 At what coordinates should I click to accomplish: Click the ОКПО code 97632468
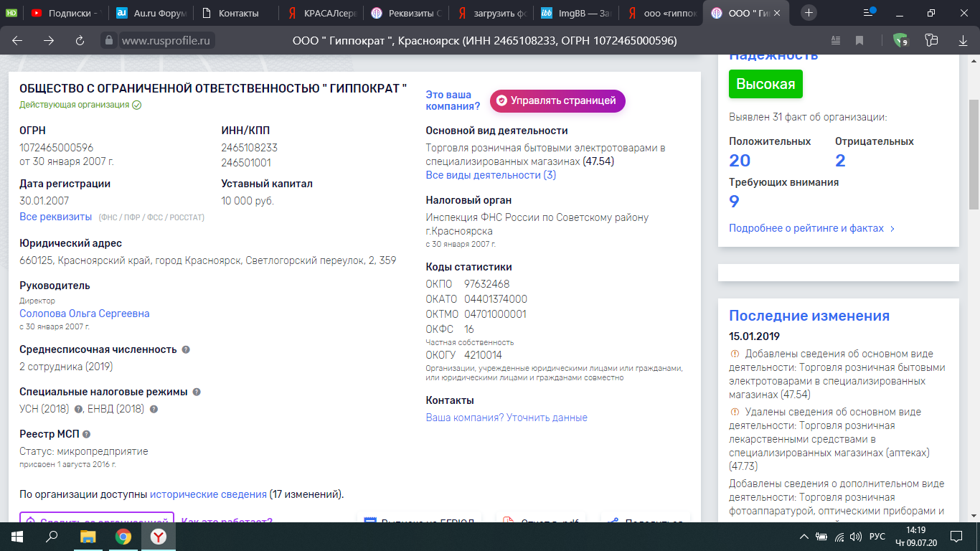[487, 284]
